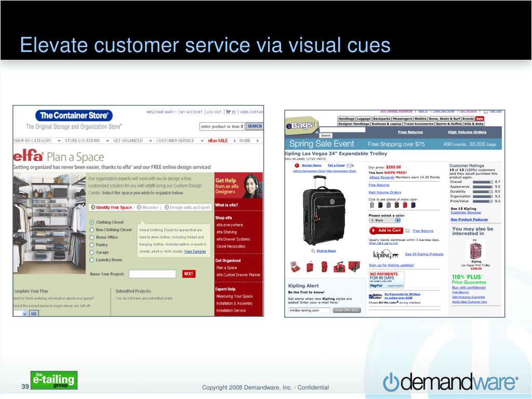The image size is (532, 399).
Task: Open the Business & Laptop tab
Action: tap(386, 124)
